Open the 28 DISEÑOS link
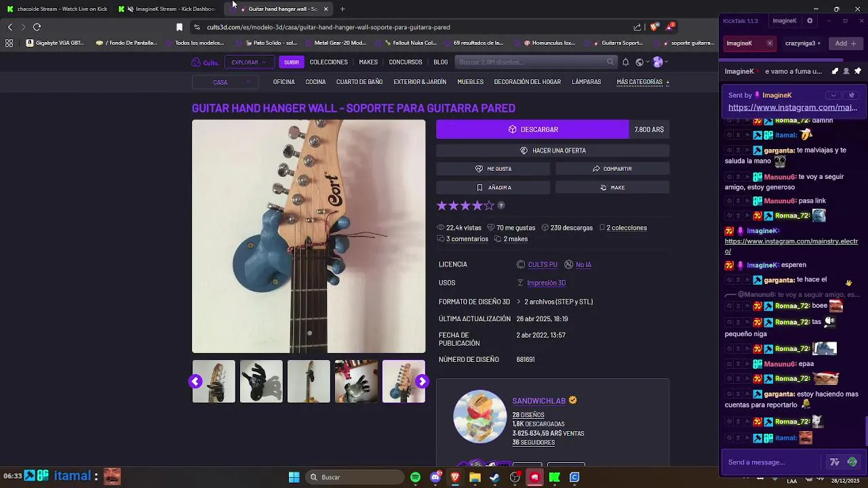This screenshot has height=488, width=868. click(x=528, y=415)
